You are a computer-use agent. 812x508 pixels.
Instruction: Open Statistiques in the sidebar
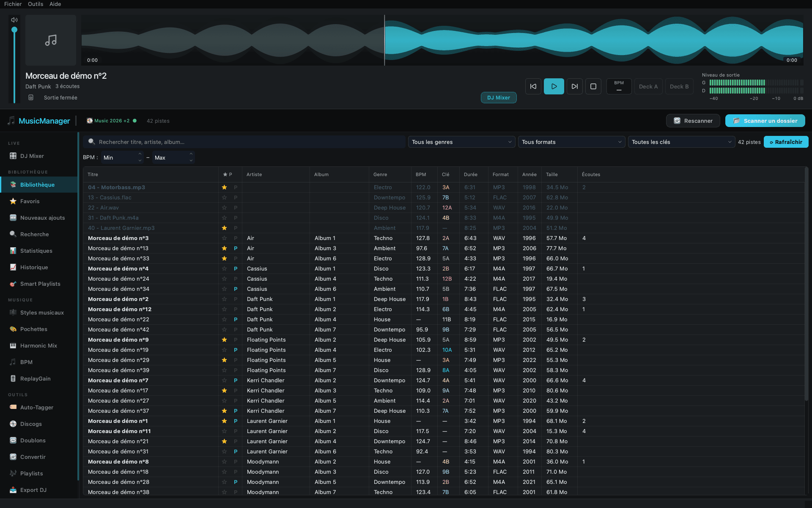point(39,251)
